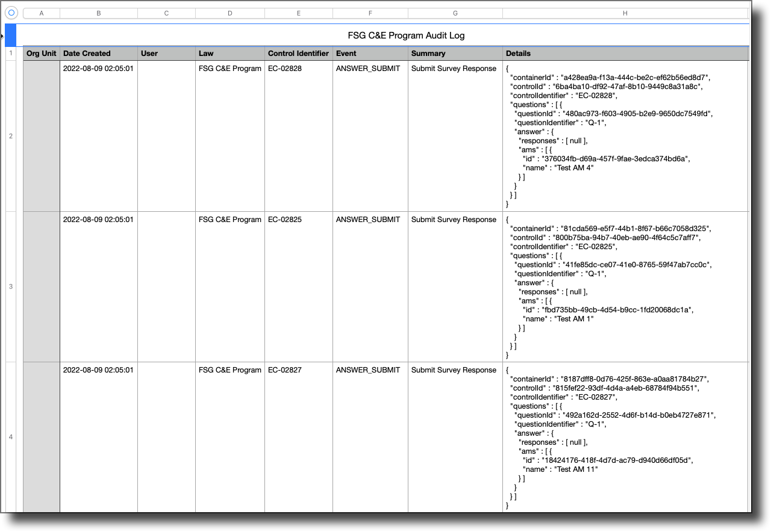771x532 pixels.
Task: Click the Org Unit header cell
Action: (41, 53)
